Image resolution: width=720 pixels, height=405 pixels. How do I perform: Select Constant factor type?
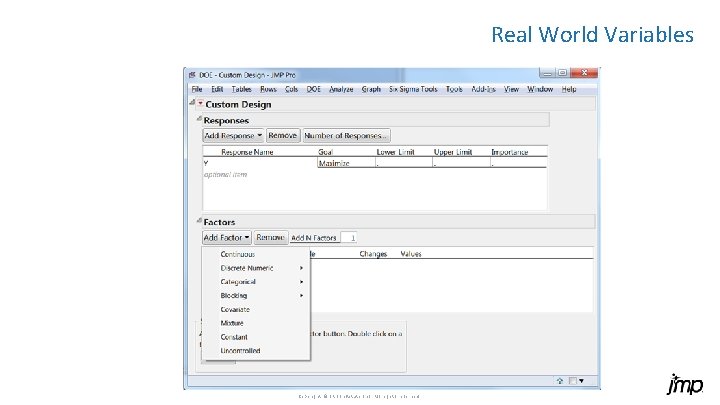(234, 337)
